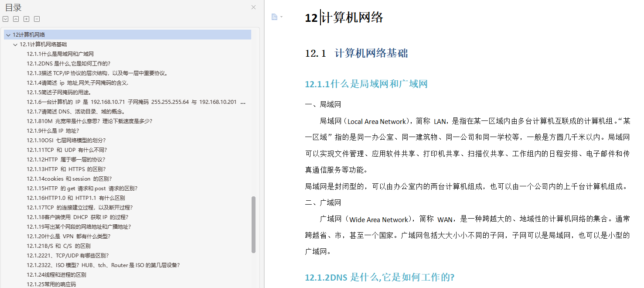Select "12.1.25常用的响应码" entry
This screenshot has height=288, width=644.
(x=51, y=284)
